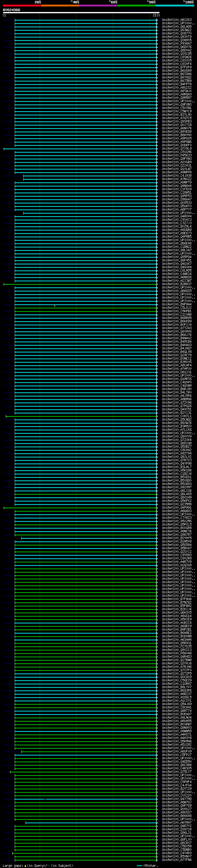Select hit label UniRef100_Q5B047

tap(177, 548)
